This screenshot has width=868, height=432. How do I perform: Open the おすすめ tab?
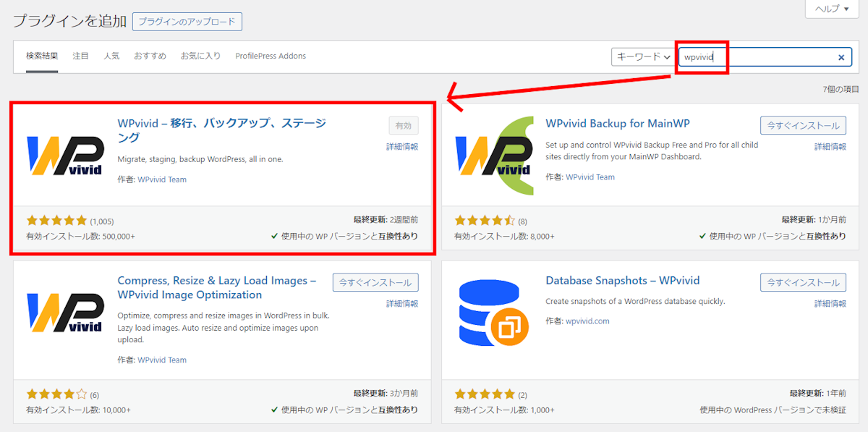(x=150, y=56)
